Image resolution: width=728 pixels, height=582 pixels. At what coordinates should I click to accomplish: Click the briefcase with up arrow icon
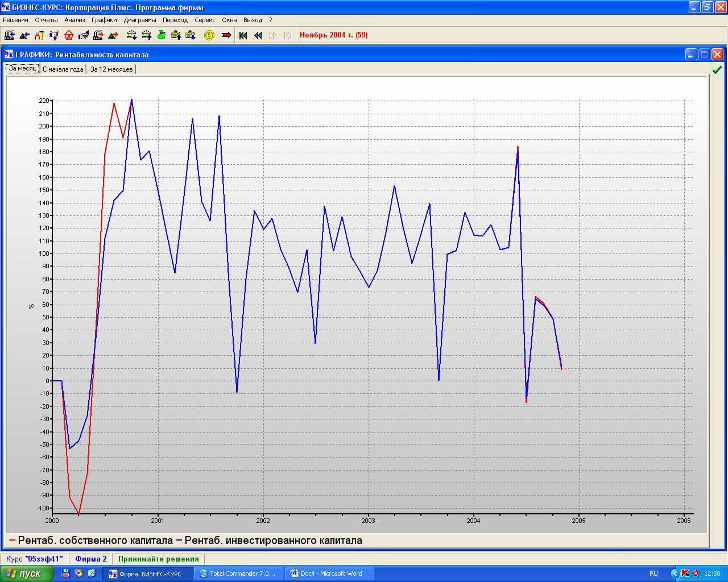(x=176, y=35)
